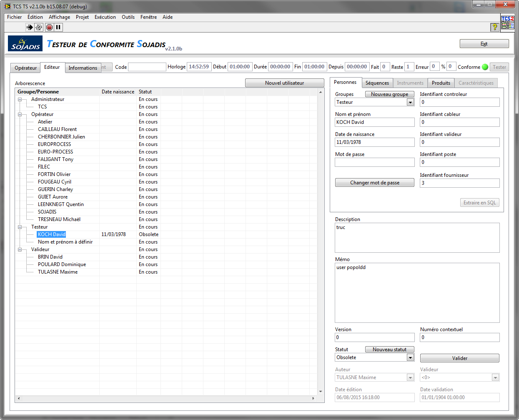Open the Fichier menu
Image resolution: width=519 pixels, height=420 pixels.
[14, 17]
